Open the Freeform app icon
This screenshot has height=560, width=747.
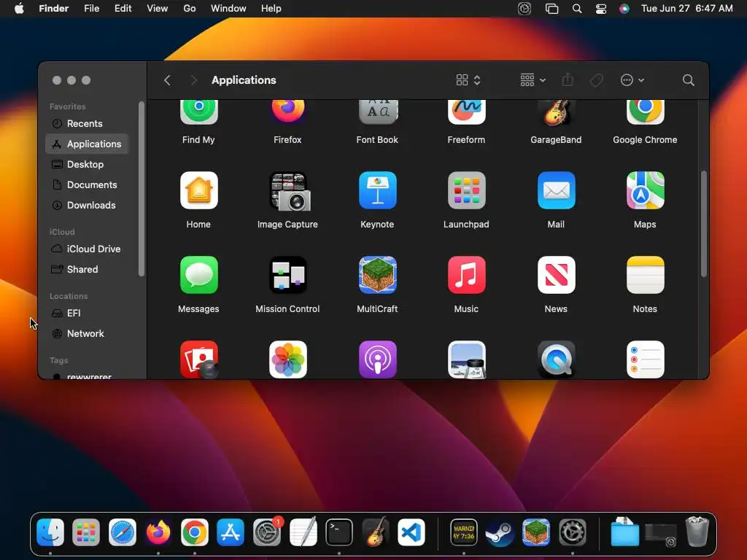click(x=466, y=112)
